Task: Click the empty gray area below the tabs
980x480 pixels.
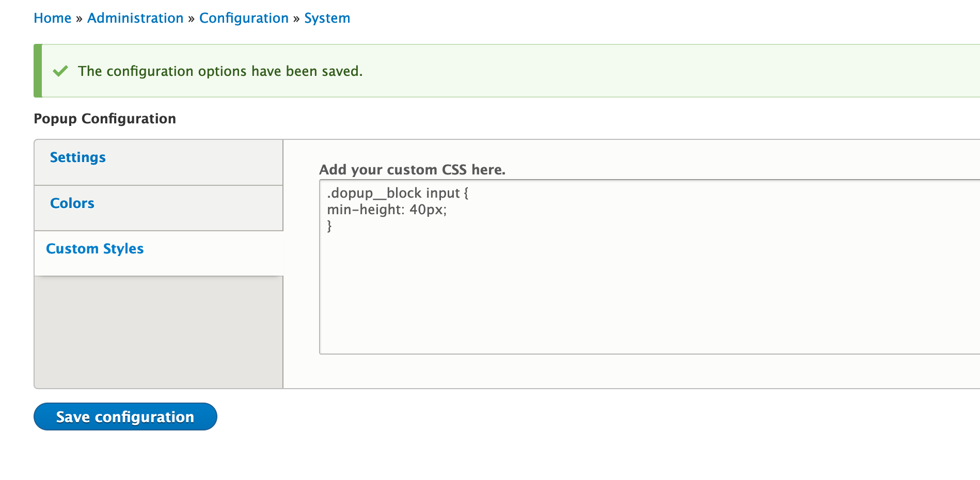Action: tap(159, 332)
